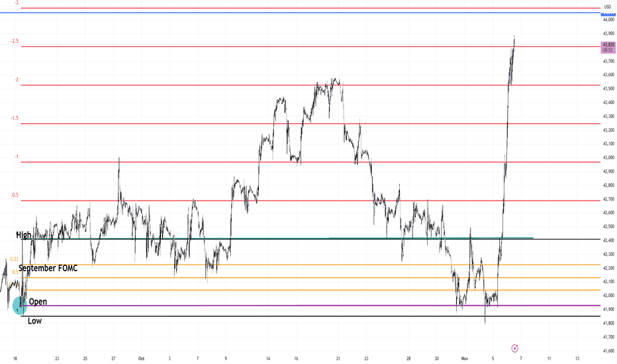Click the 'Nov' date on time axis
617x364 pixels.
[x=465, y=359]
